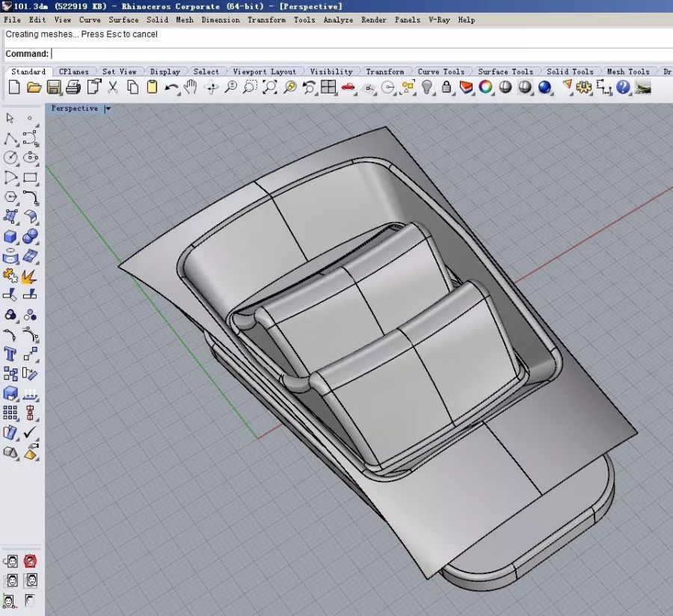
Task: Open the V-Ray menu
Action: [x=439, y=20]
